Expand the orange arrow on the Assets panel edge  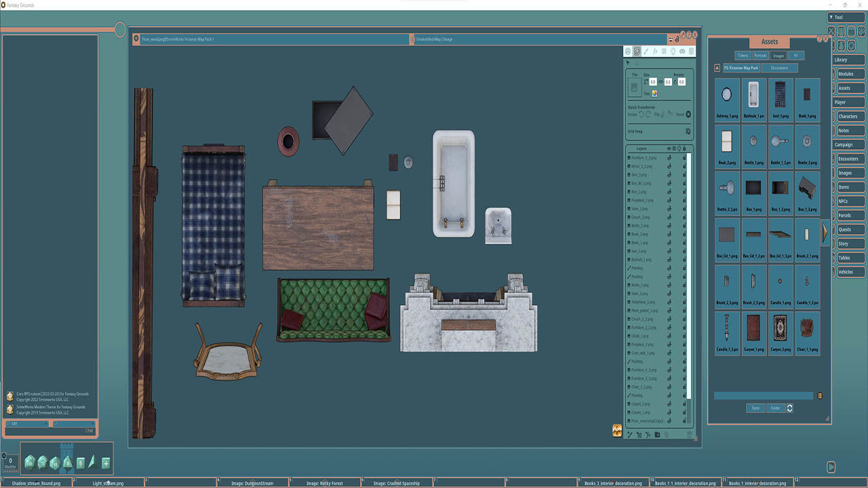pyautogui.click(x=823, y=232)
